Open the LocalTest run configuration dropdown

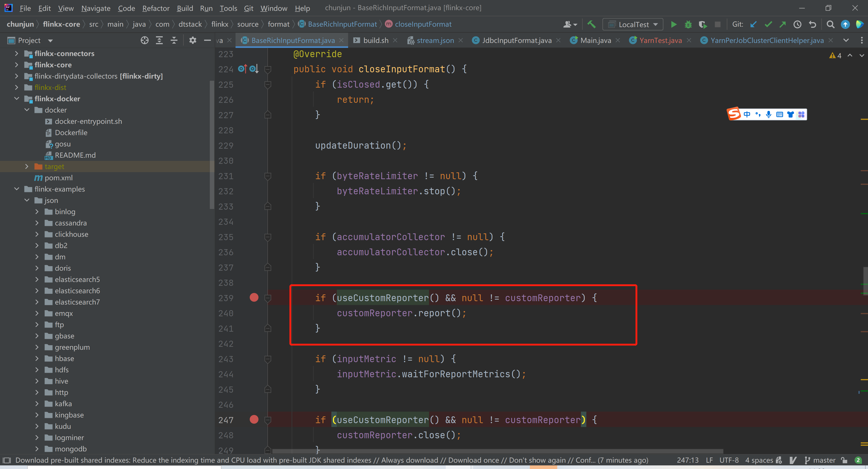pyautogui.click(x=655, y=24)
